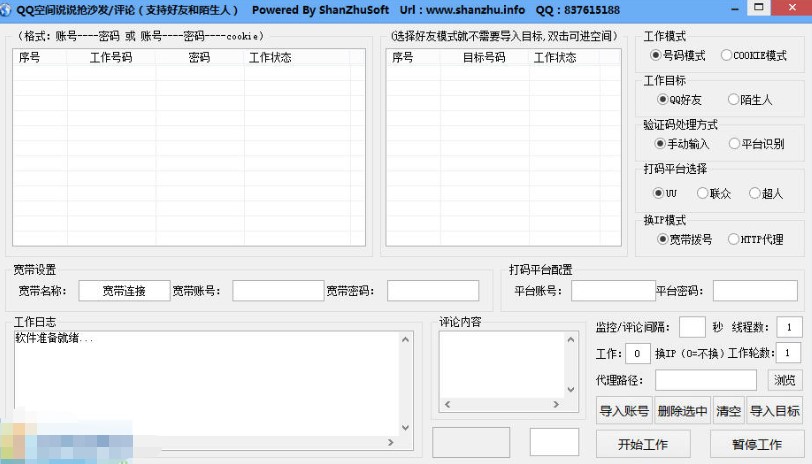The height and width of the screenshot is (464, 812).
Task: Minimize the window
Action: (x=734, y=8)
